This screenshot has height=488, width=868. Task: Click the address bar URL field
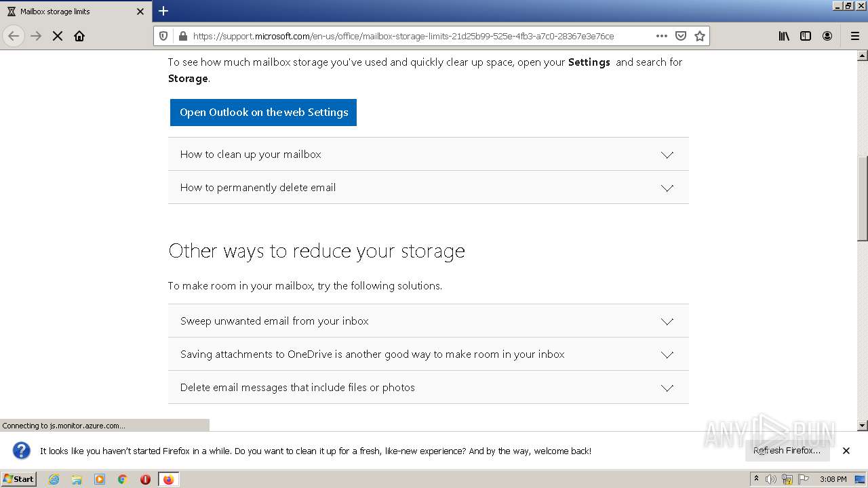click(x=407, y=36)
